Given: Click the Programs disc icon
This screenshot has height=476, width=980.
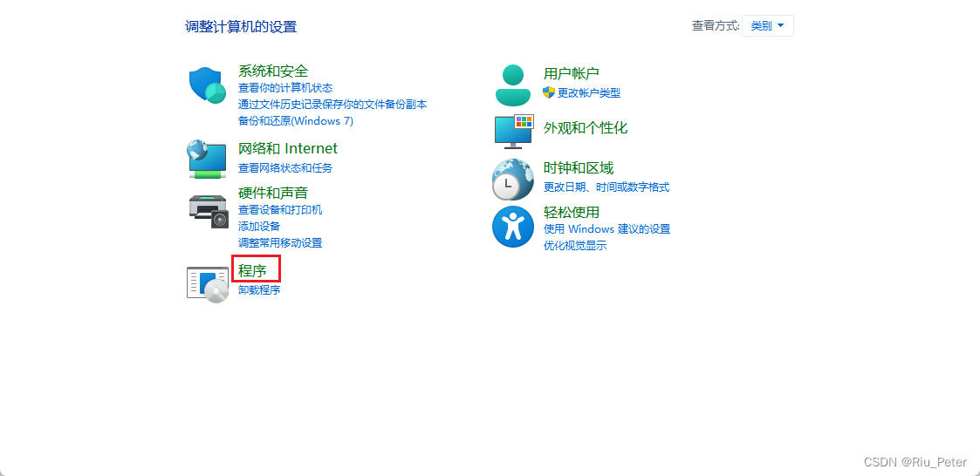Looking at the screenshot, I should tap(208, 284).
